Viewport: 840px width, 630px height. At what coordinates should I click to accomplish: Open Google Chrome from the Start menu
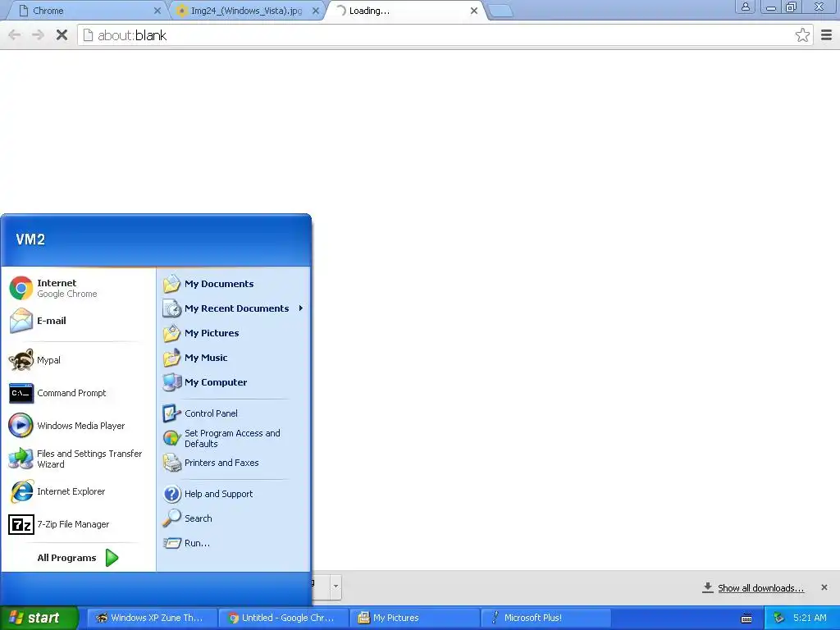(21, 288)
